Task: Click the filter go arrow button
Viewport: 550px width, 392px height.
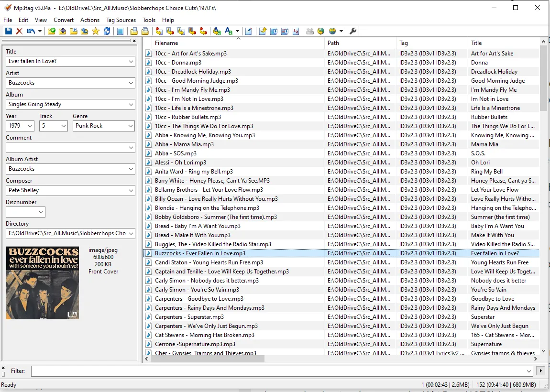Action: pos(540,371)
